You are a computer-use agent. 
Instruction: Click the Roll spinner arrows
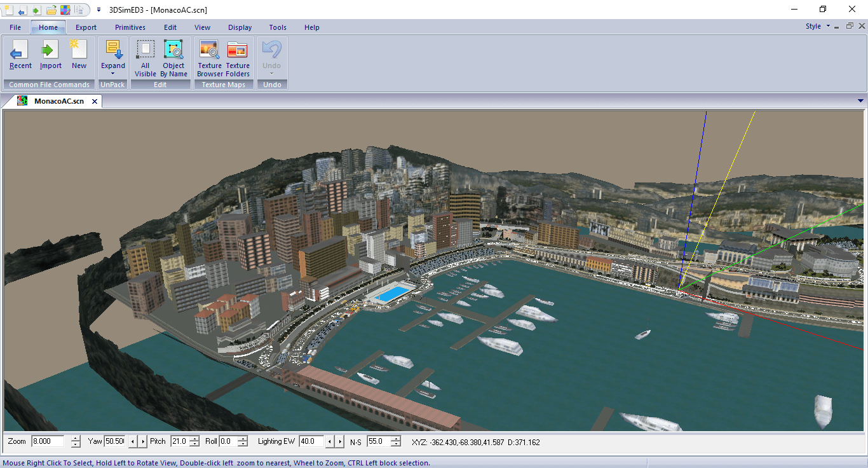(x=243, y=441)
